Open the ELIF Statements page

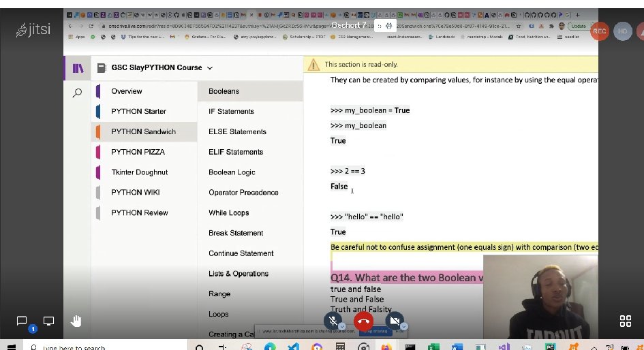coord(250,152)
